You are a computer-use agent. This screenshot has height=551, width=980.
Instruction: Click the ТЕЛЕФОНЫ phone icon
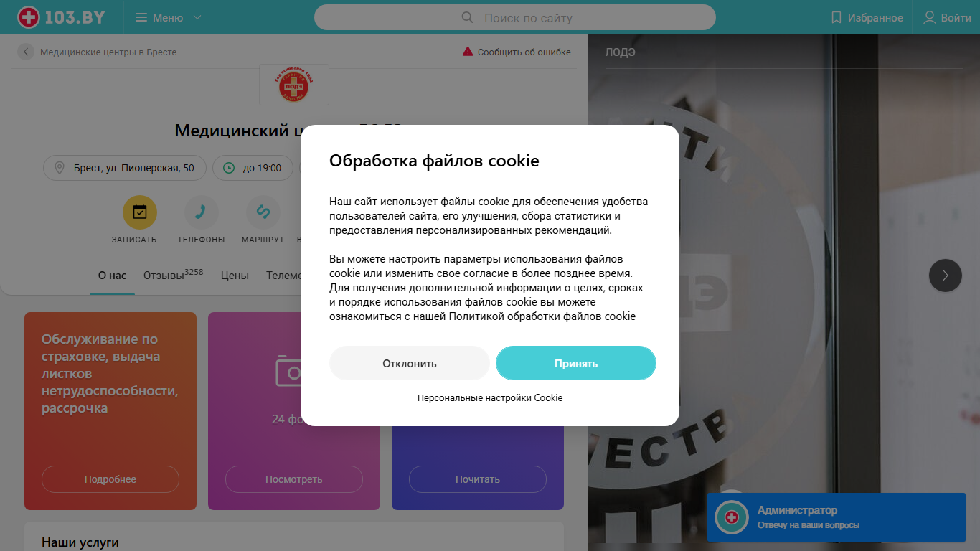[x=202, y=212]
